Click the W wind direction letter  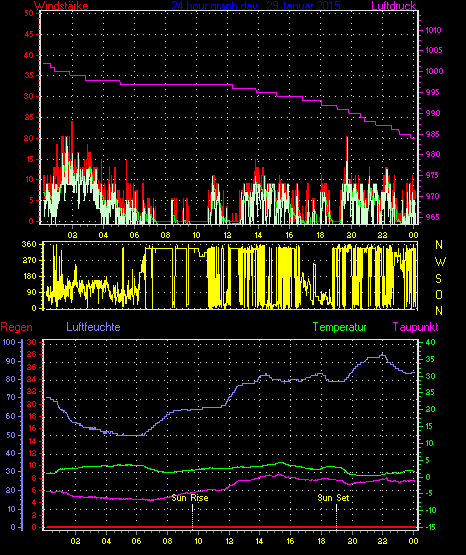tap(440, 262)
